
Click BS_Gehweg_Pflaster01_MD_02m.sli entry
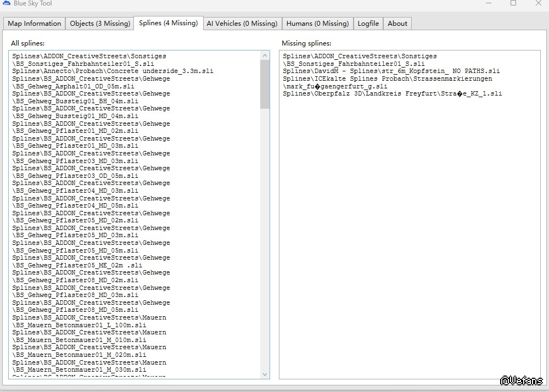75,131
